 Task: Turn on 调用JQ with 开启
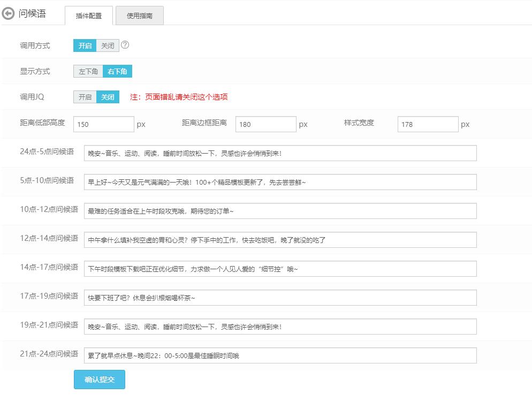pyautogui.click(x=85, y=97)
